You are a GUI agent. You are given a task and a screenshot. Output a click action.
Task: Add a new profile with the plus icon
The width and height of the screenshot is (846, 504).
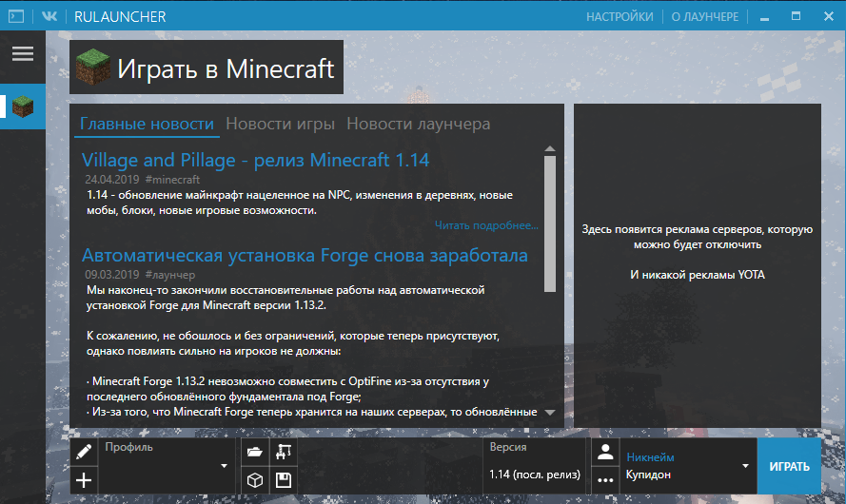point(84,479)
